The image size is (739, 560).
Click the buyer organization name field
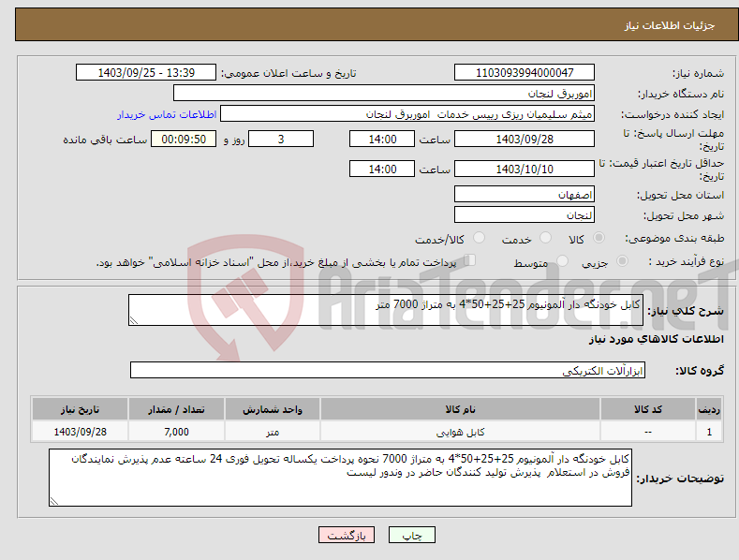384,94
